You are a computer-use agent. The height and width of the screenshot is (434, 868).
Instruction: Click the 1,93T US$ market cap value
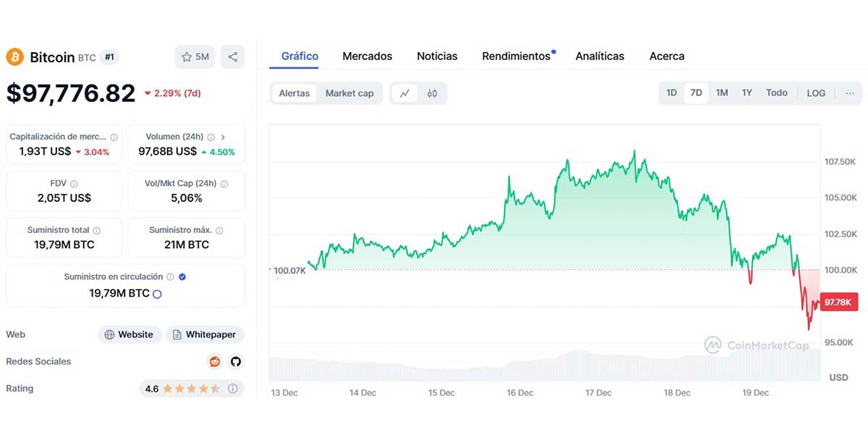pyautogui.click(x=46, y=152)
